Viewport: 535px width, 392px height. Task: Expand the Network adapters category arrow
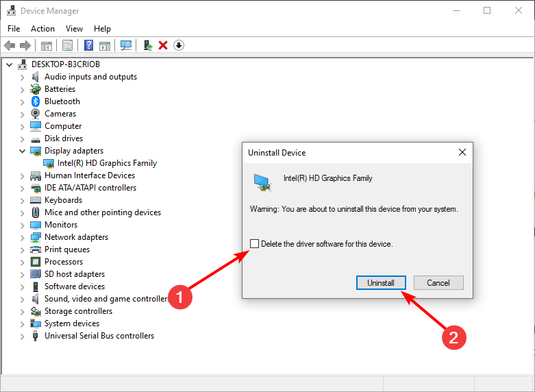[x=22, y=238]
